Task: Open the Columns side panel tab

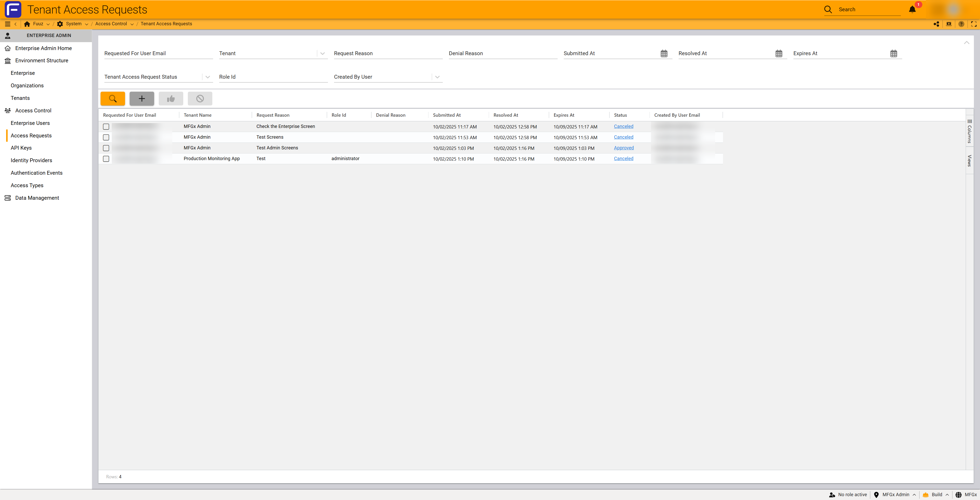Action: tap(969, 131)
